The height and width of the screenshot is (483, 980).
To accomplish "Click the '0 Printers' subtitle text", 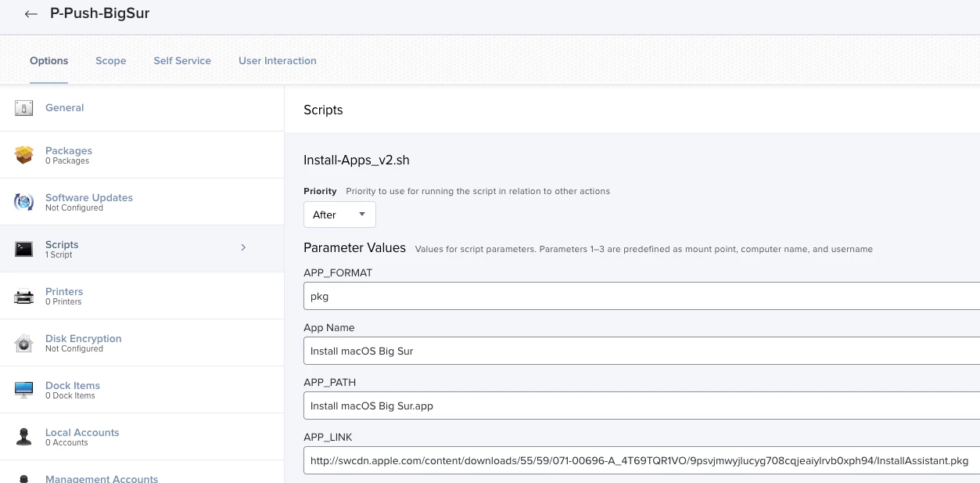I will (x=63, y=301).
